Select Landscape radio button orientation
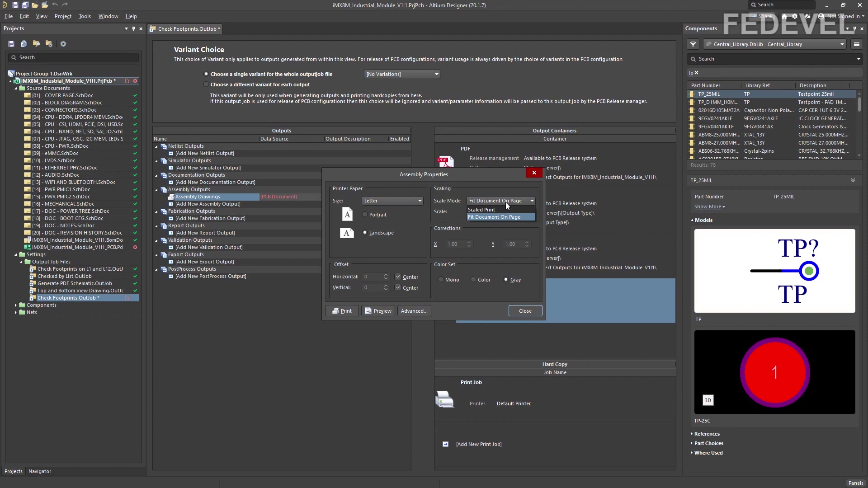The height and width of the screenshot is (488, 868). pyautogui.click(x=364, y=232)
